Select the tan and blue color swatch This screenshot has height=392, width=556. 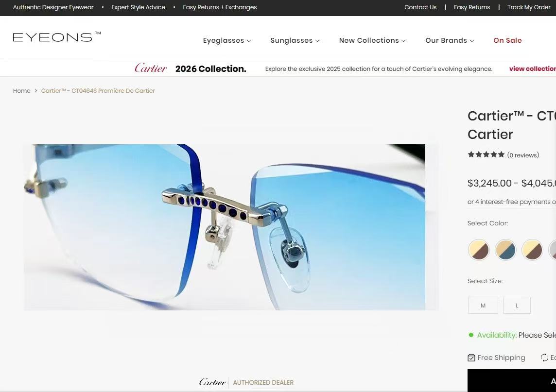click(505, 250)
